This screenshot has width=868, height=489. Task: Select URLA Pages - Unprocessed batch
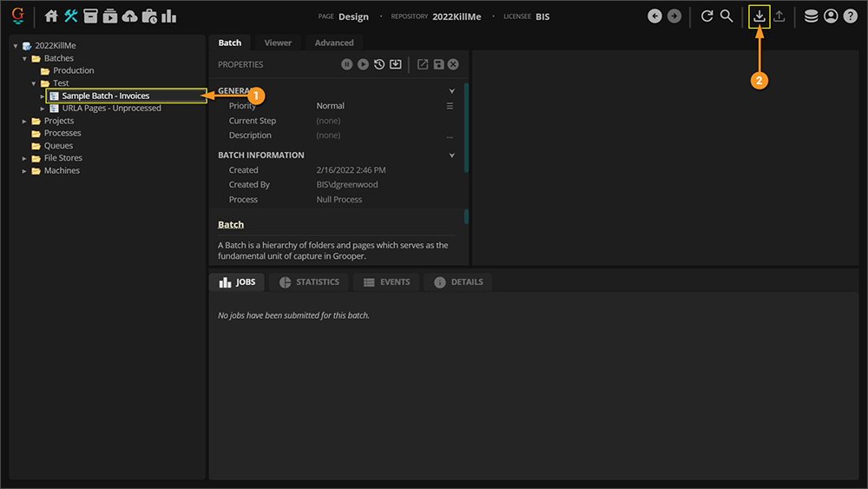(111, 108)
